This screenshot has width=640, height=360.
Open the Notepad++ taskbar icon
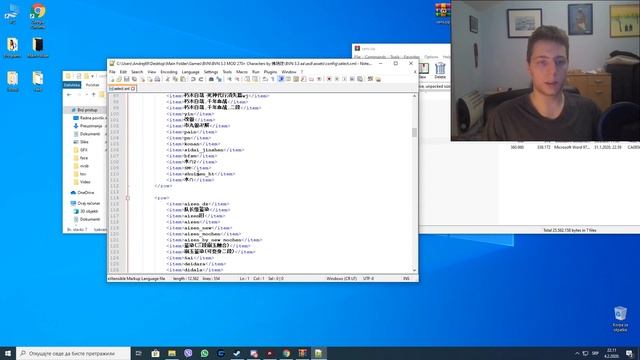[318, 353]
